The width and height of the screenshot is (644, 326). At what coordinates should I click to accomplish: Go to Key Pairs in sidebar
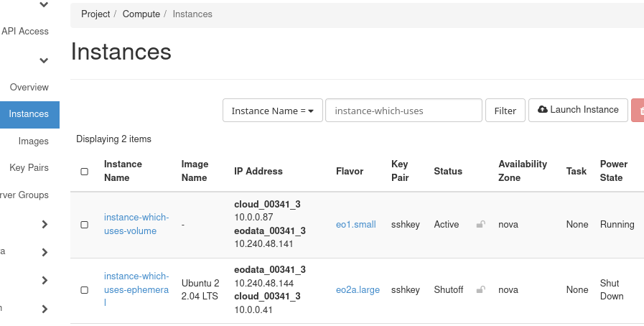point(29,168)
